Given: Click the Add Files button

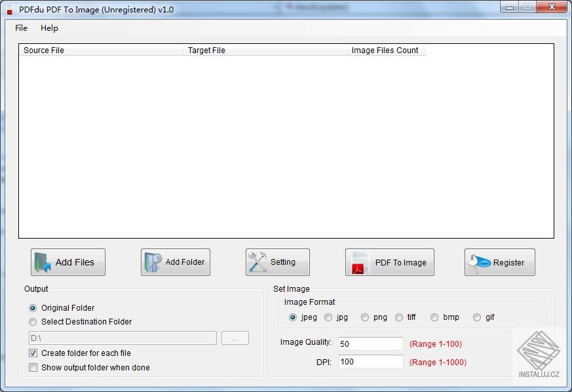Looking at the screenshot, I should click(68, 262).
